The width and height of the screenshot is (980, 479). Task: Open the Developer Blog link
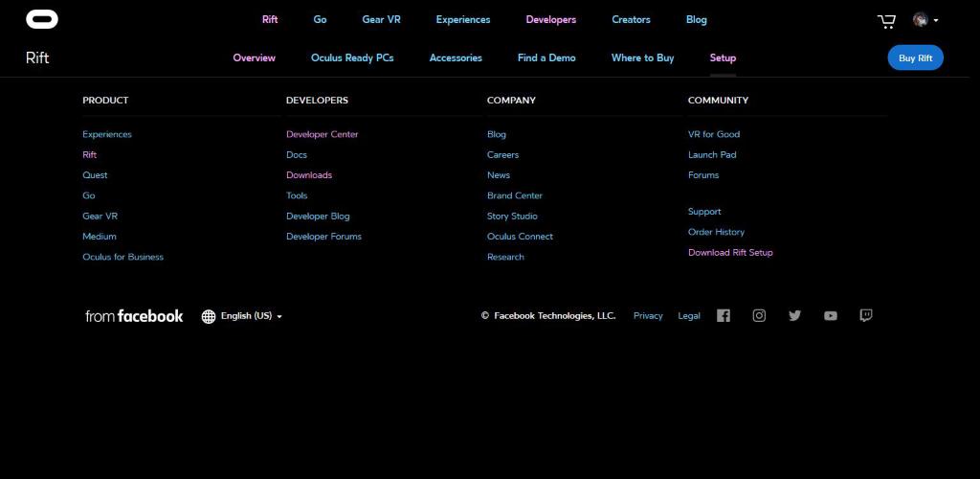click(318, 217)
